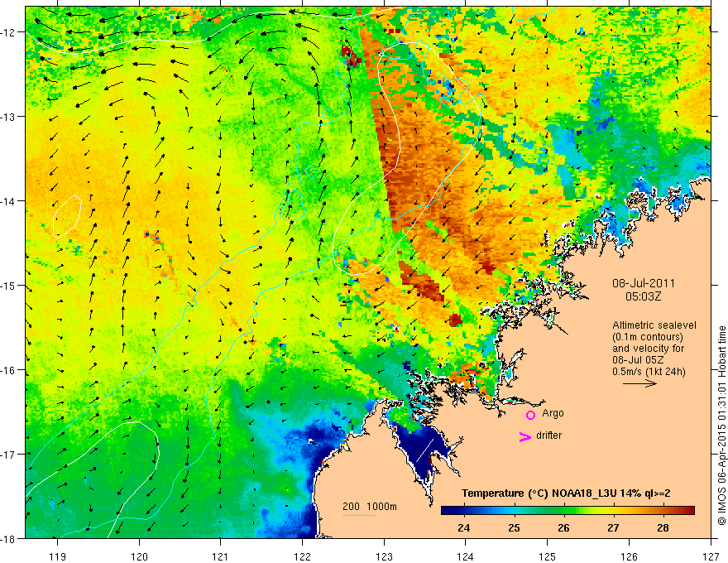Click longitude axis label 120
The width and height of the screenshot is (728, 563).
point(139,556)
